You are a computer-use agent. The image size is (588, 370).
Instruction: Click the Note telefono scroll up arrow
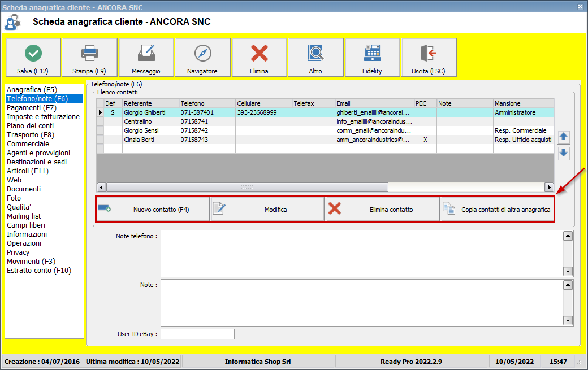[568, 236]
